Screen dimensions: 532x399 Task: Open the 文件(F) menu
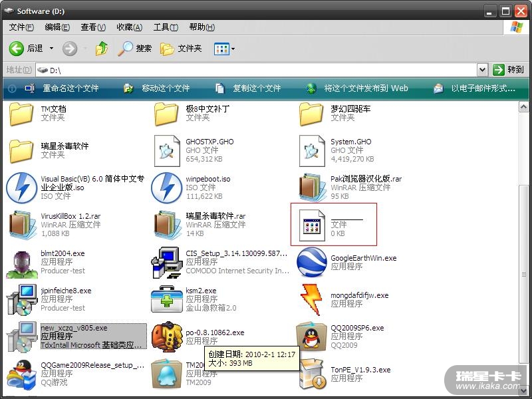[21, 27]
